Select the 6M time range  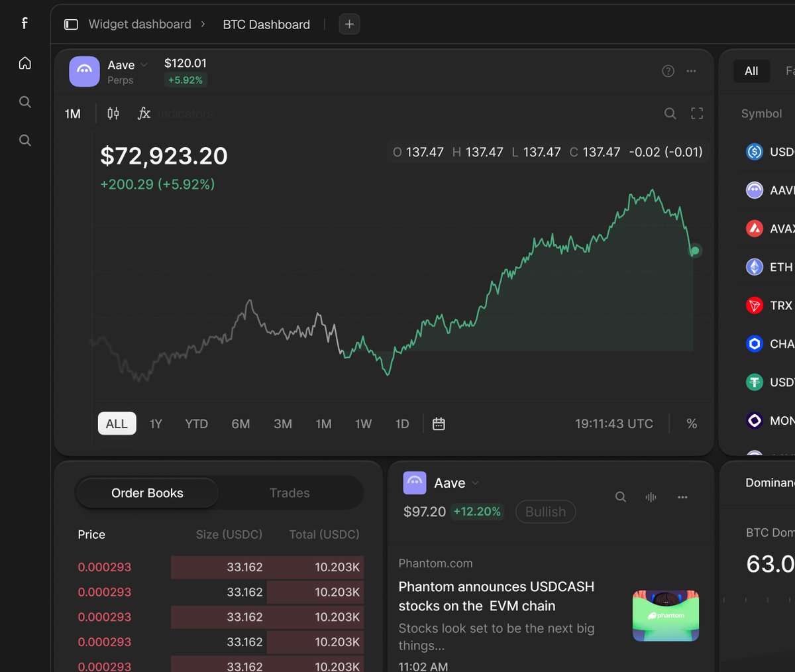pyautogui.click(x=240, y=423)
